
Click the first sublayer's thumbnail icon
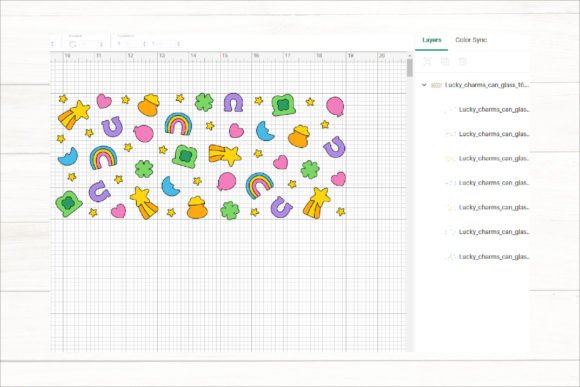click(x=451, y=110)
